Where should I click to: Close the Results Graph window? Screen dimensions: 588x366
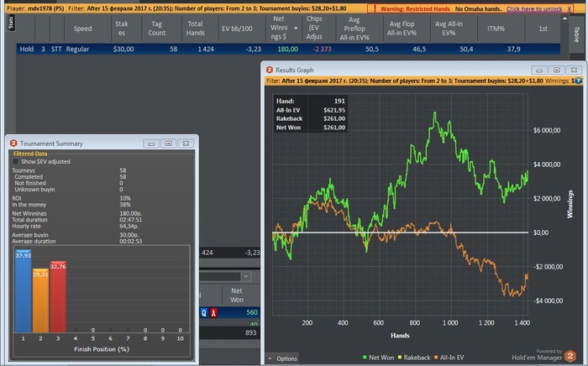pyautogui.click(x=574, y=70)
